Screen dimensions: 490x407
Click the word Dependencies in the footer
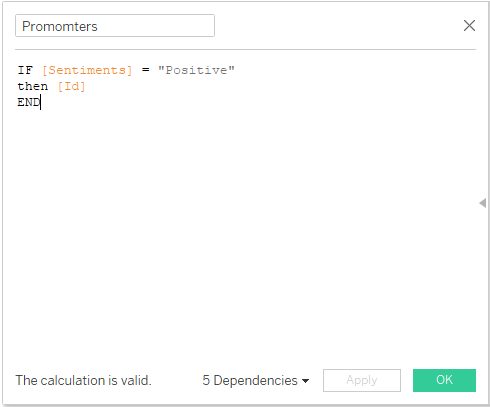coord(255,380)
